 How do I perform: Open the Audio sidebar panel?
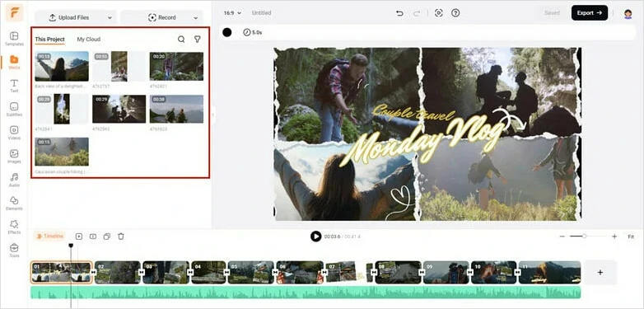coord(14,180)
